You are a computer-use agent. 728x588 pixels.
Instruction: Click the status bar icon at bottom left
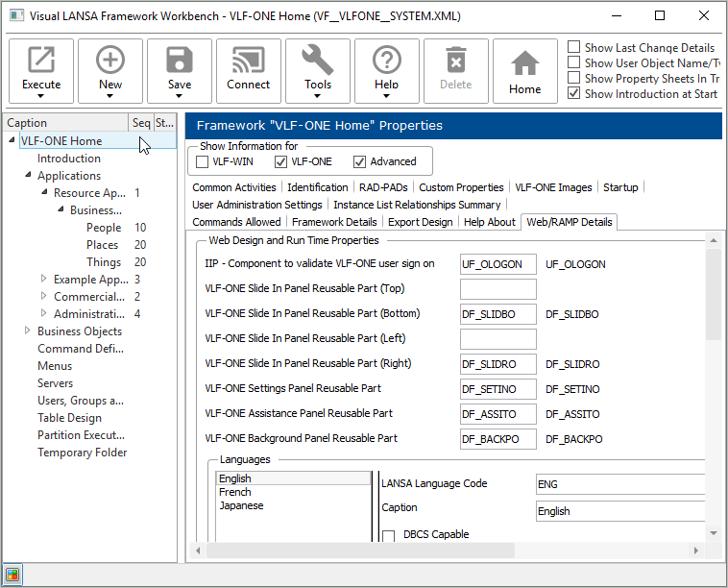12,576
